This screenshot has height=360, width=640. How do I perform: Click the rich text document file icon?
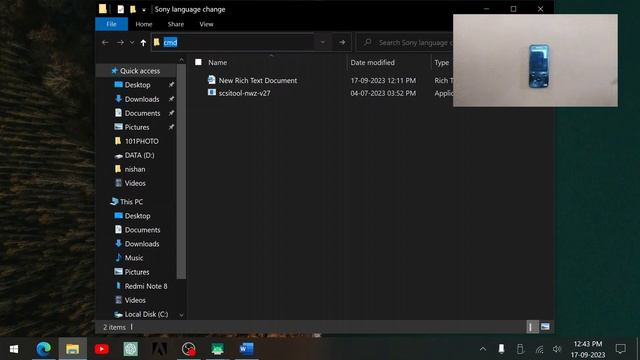[211, 80]
